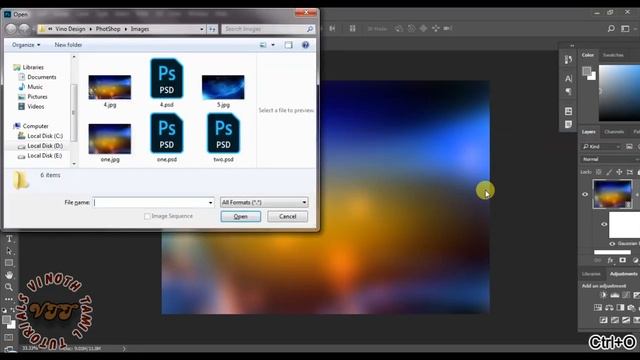Viewport: 640px width, 360px height.
Task: Click the Back arrow in Open dialog
Action: [11, 29]
